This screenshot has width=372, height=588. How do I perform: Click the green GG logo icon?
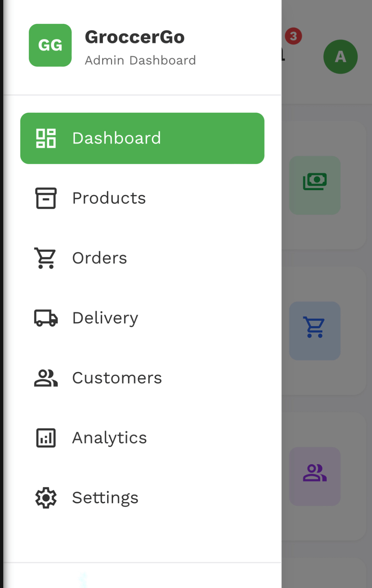pyautogui.click(x=50, y=46)
